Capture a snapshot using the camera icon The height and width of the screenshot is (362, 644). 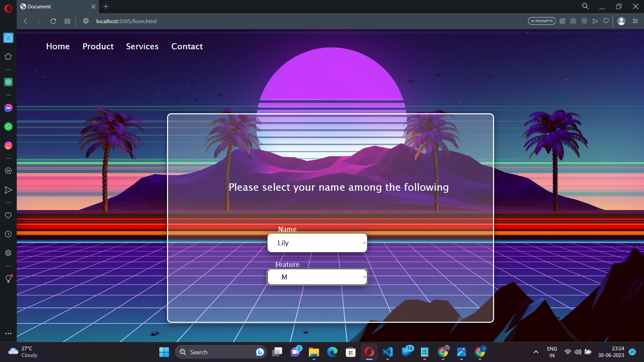pos(573,21)
